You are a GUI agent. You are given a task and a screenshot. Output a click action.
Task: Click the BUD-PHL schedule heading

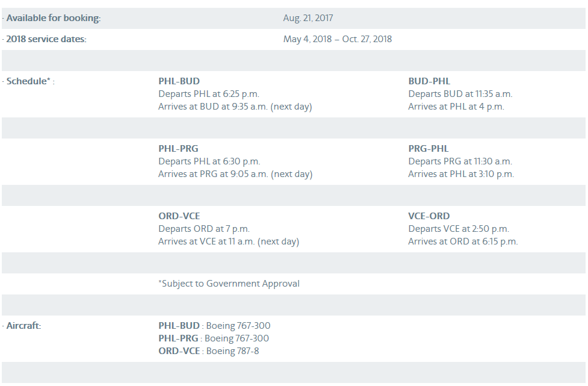[x=429, y=81]
